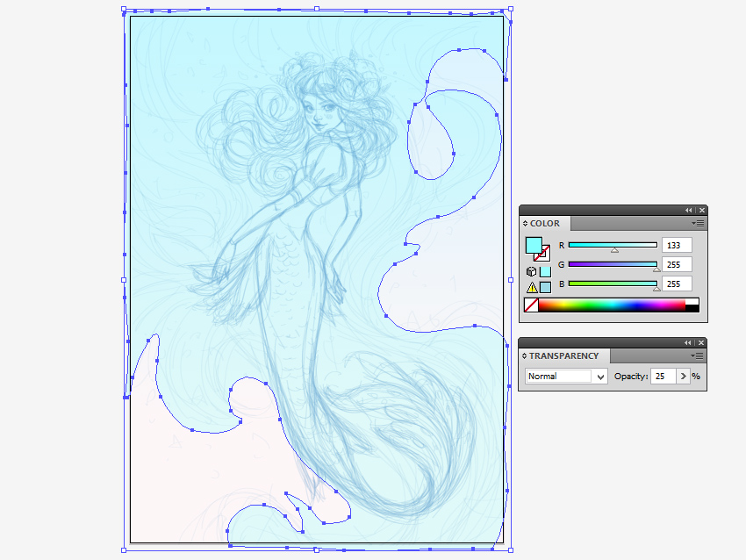The image size is (746, 560).
Task: Click the B channel slider
Action: (613, 284)
